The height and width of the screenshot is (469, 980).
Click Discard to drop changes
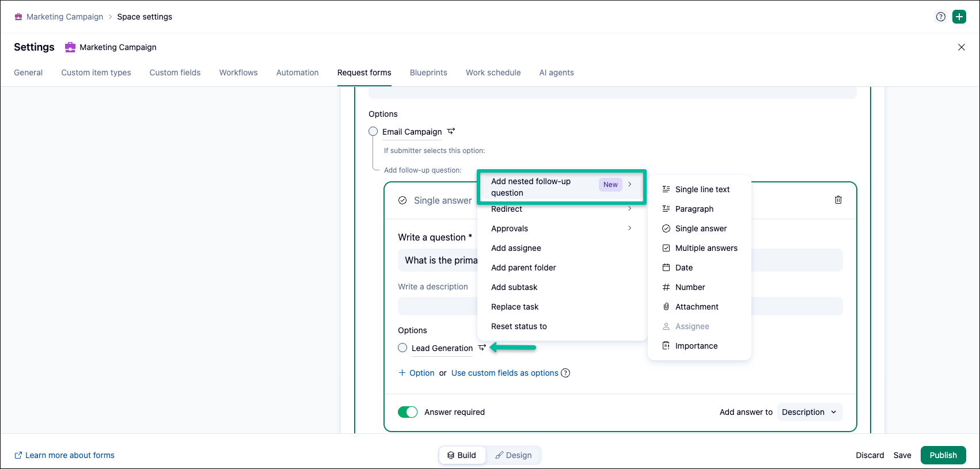[869, 455]
